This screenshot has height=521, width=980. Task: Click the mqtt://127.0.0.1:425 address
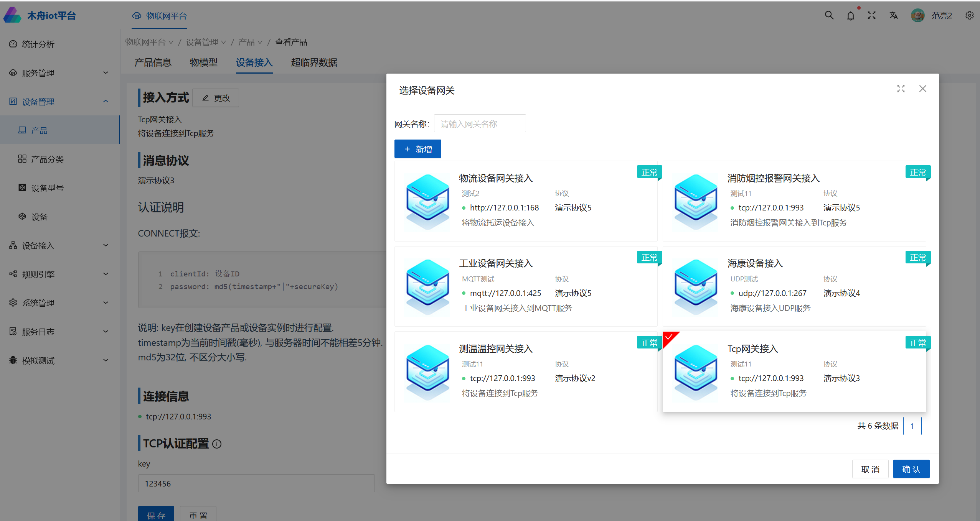click(505, 293)
